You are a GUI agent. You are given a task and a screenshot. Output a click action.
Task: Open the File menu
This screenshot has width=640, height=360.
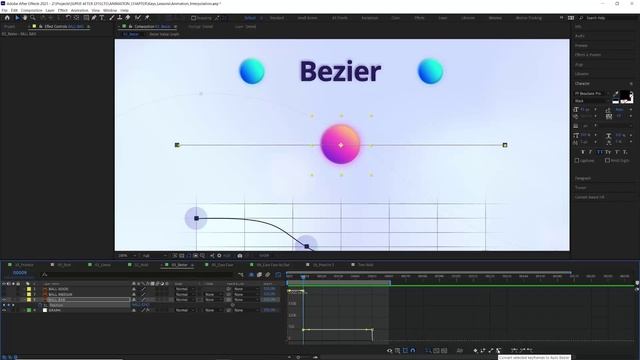click(x=4, y=10)
